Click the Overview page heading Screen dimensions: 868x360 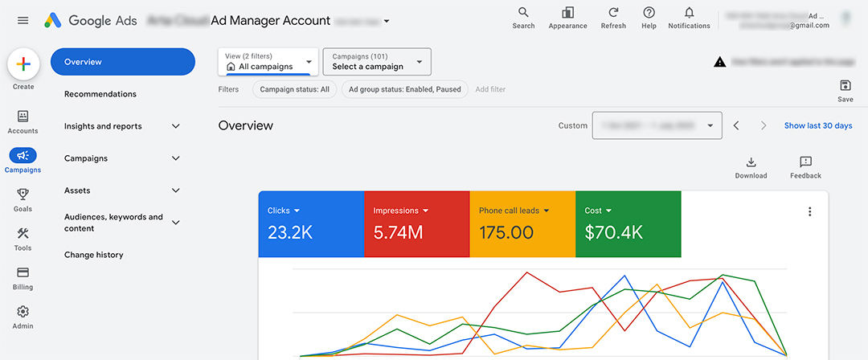(246, 125)
